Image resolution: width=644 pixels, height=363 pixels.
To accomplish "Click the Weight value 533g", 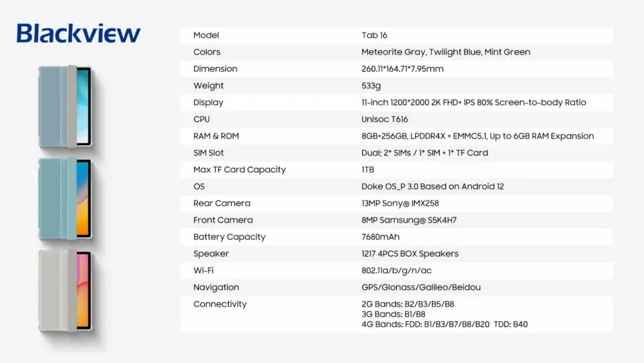I will tap(371, 85).
